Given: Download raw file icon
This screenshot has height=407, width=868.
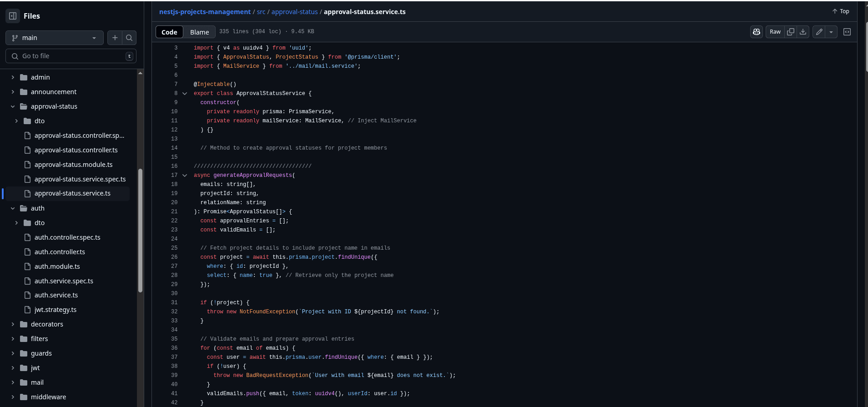Looking at the screenshot, I should (803, 32).
